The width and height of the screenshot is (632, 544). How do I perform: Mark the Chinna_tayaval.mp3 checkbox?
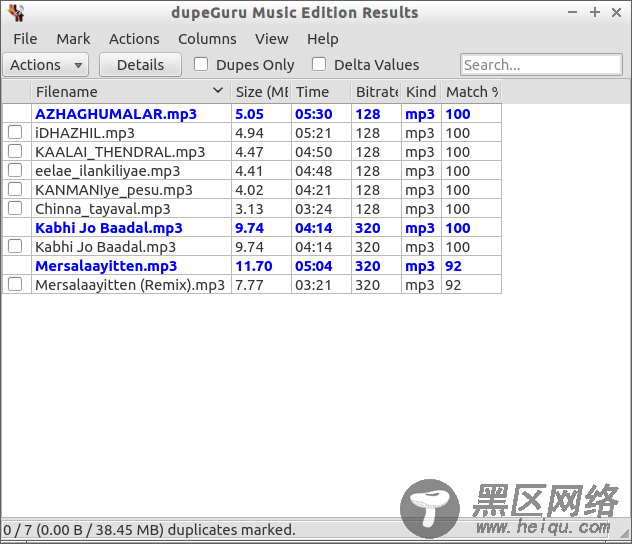(x=15, y=208)
